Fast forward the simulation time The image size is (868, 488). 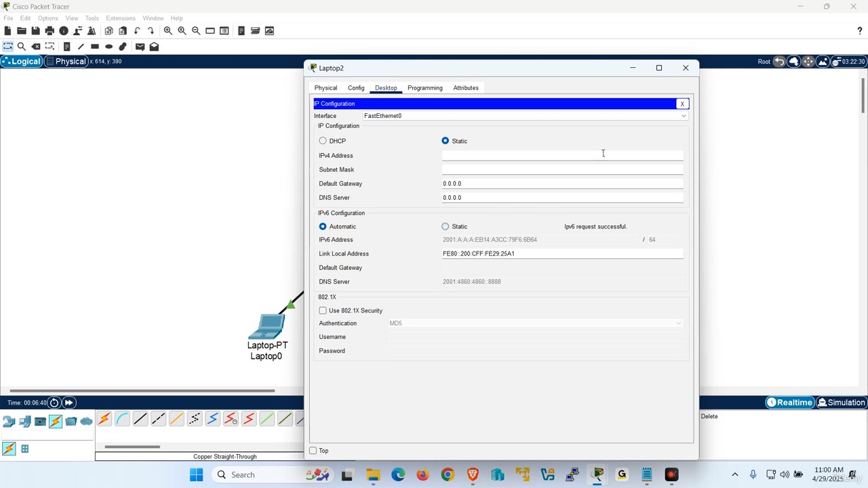tap(68, 403)
